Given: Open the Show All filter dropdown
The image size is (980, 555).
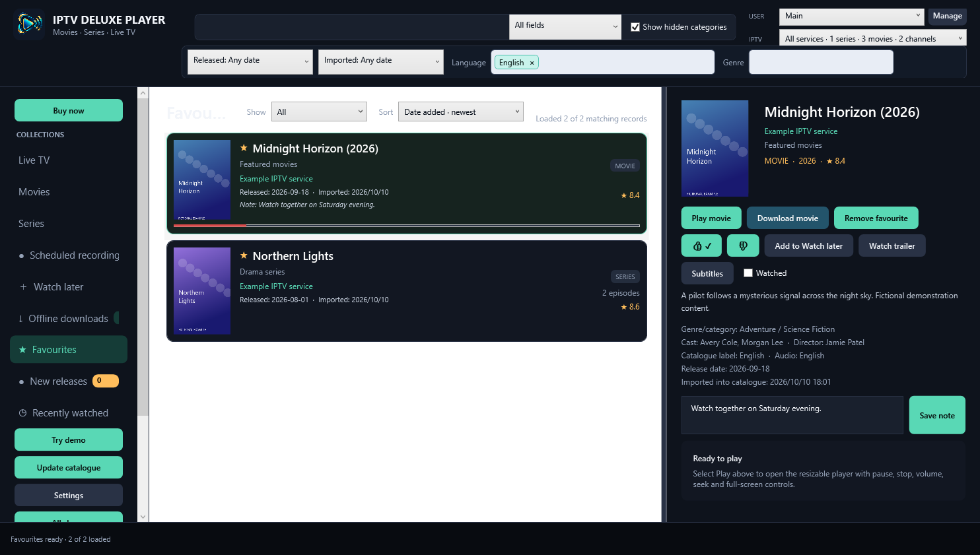Looking at the screenshot, I should (319, 112).
